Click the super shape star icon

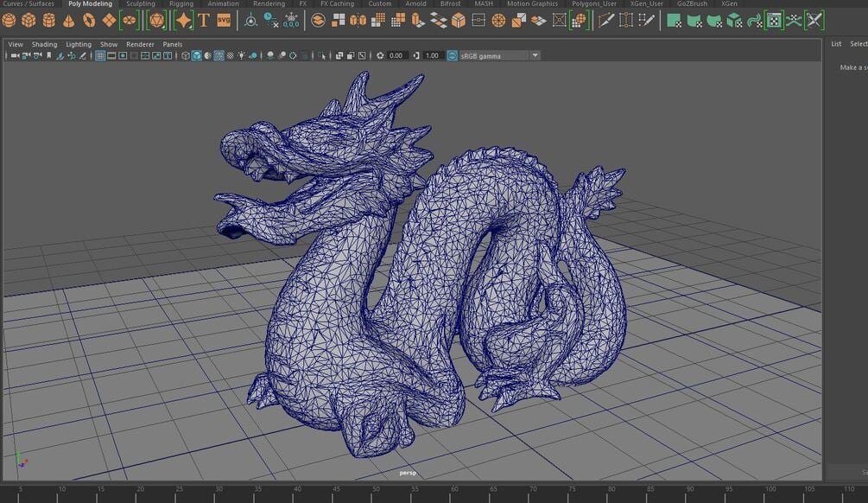[x=183, y=21]
